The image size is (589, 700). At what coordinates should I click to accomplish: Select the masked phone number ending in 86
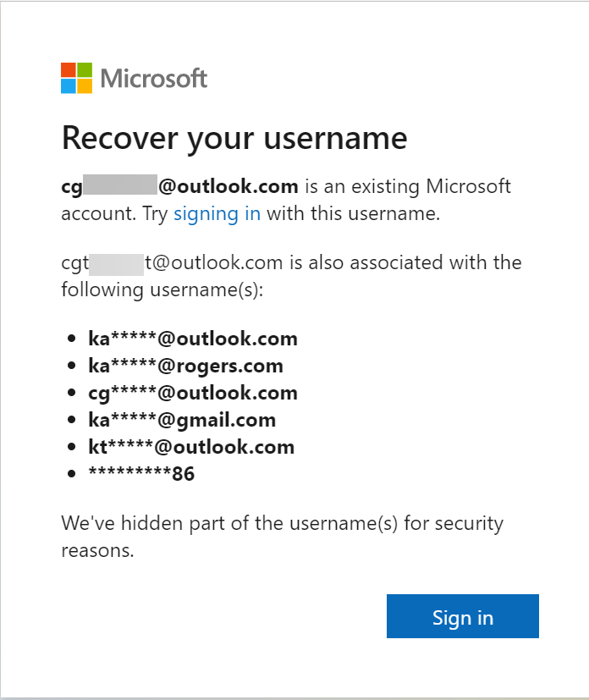141,474
